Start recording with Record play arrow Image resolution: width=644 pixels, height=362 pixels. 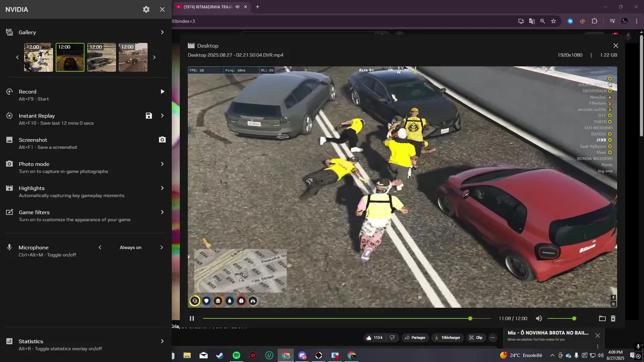click(x=162, y=92)
